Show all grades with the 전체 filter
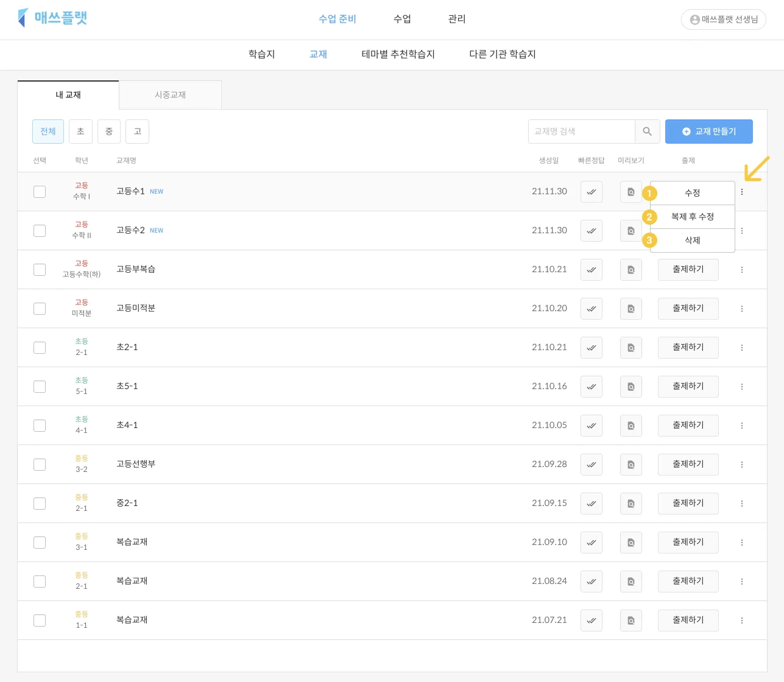This screenshot has height=682, width=784. click(48, 132)
